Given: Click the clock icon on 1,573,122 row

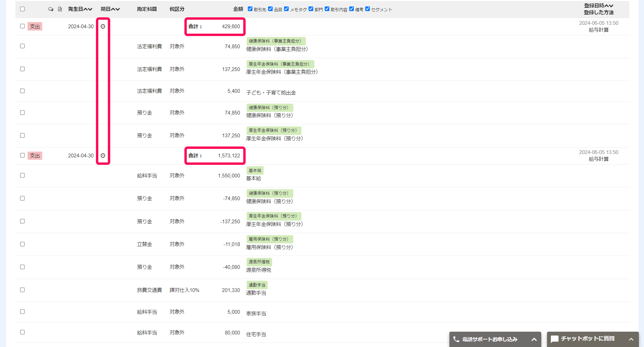Looking at the screenshot, I should [103, 156].
